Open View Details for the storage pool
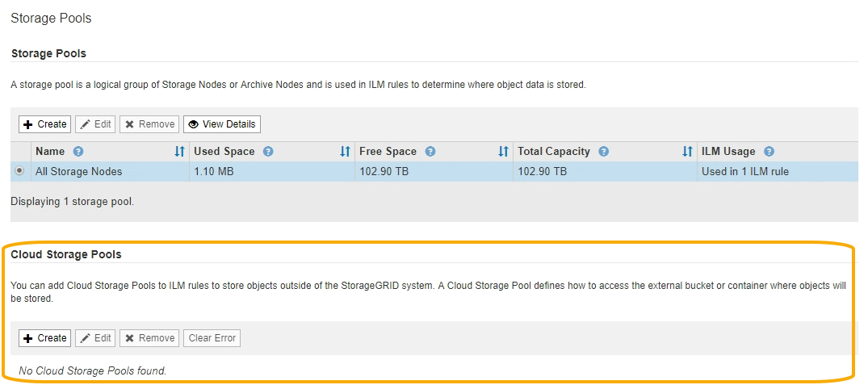The width and height of the screenshot is (868, 385). 222,124
